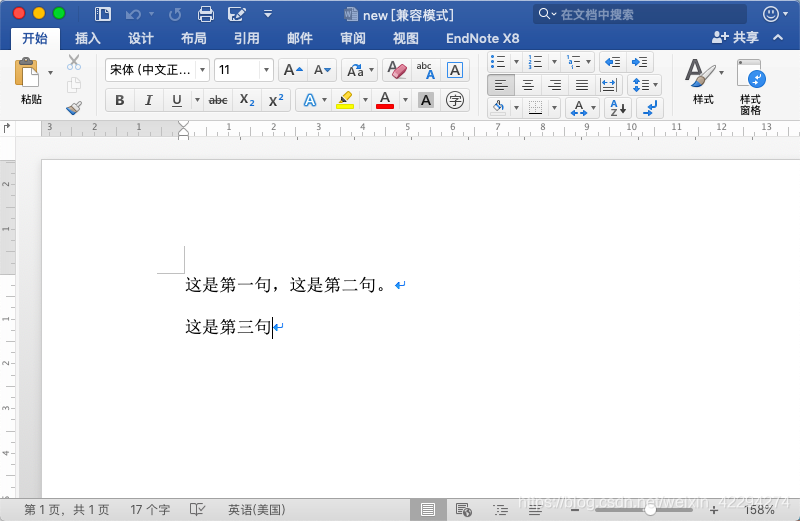This screenshot has height=521, width=800.
Task: Apply yellow text highlight color
Action: click(x=345, y=101)
